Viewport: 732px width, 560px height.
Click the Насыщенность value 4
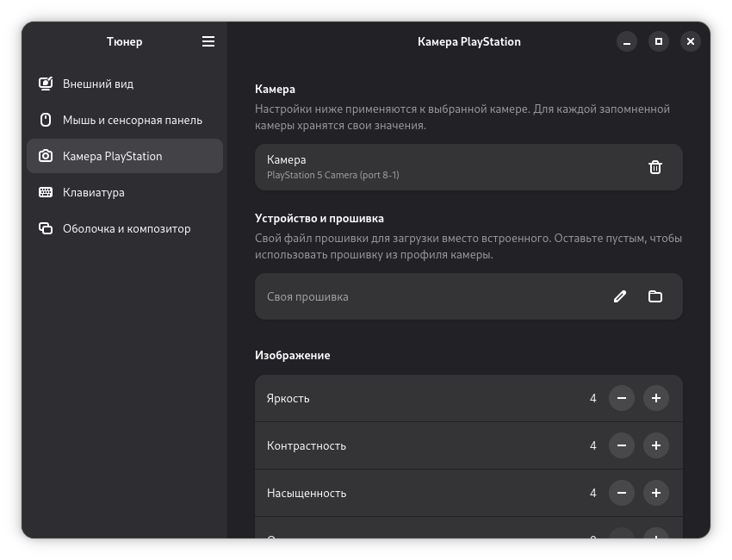(592, 493)
